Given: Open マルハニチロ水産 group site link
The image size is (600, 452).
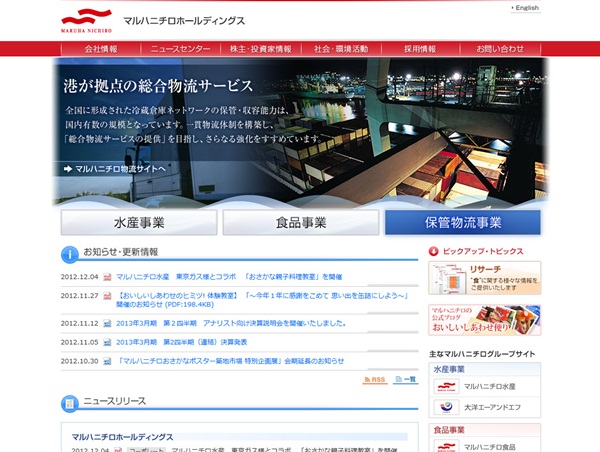Looking at the screenshot, I should coord(489,387).
